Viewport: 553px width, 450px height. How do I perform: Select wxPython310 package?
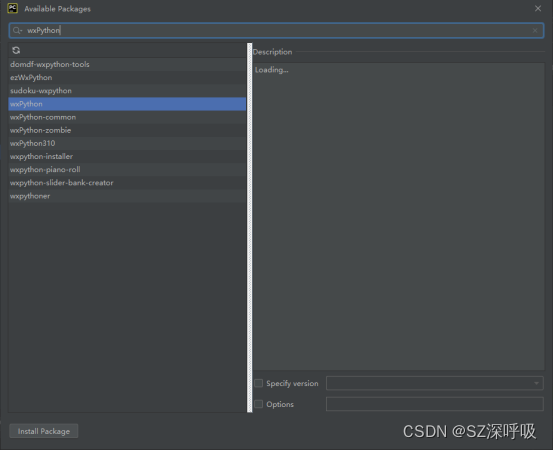(x=127, y=144)
